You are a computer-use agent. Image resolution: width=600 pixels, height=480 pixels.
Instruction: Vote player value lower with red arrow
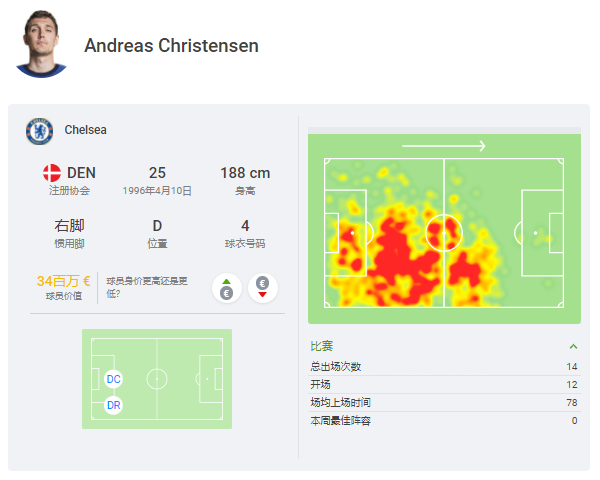(263, 288)
